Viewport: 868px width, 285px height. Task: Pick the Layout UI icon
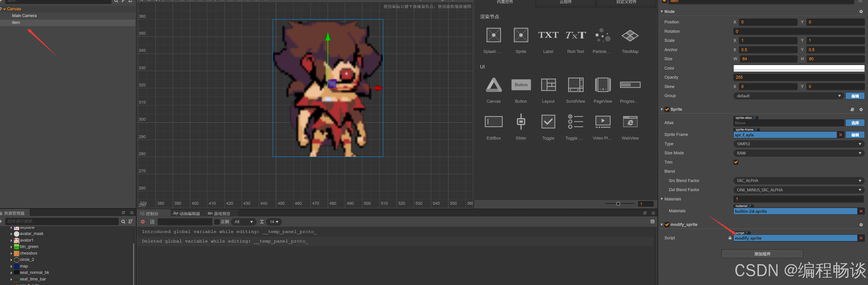[548, 85]
